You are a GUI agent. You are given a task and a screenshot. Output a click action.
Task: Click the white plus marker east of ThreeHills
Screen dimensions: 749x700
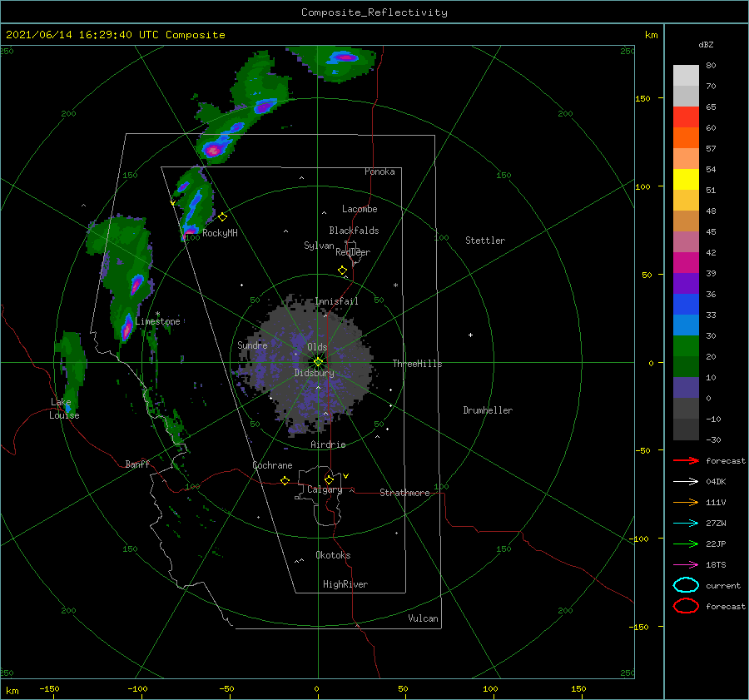(470, 335)
